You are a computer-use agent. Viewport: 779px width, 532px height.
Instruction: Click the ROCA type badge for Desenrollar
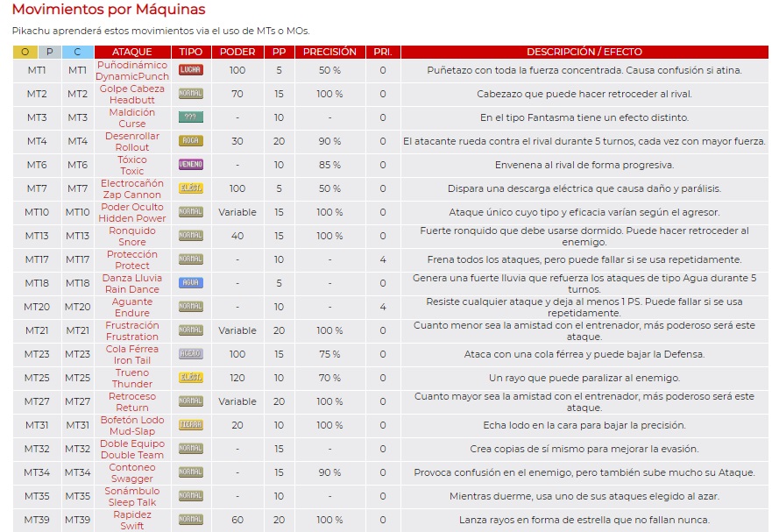coord(191,141)
